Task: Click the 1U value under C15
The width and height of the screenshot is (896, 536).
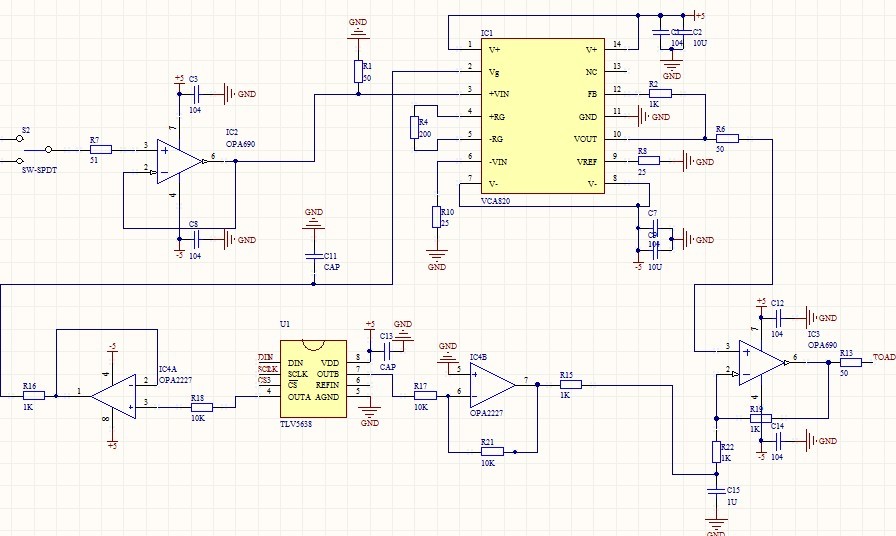Action: click(732, 502)
